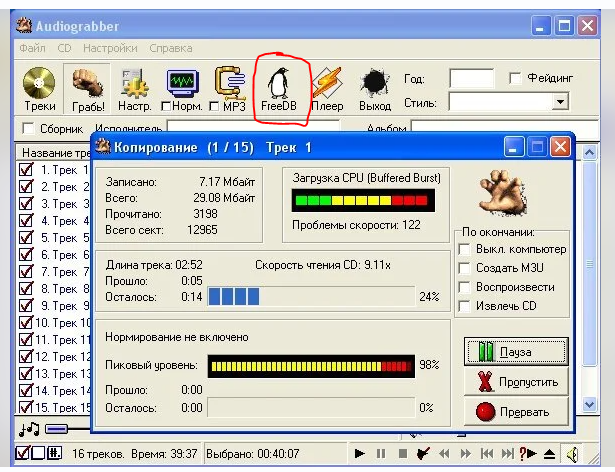Open the Файл menu
Viewport: 615px width, 472px height.
(33, 48)
